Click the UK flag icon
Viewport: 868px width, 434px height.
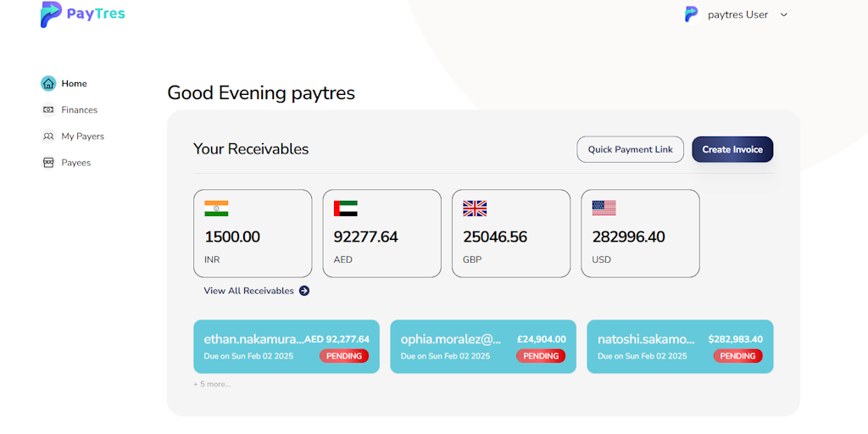tap(475, 209)
